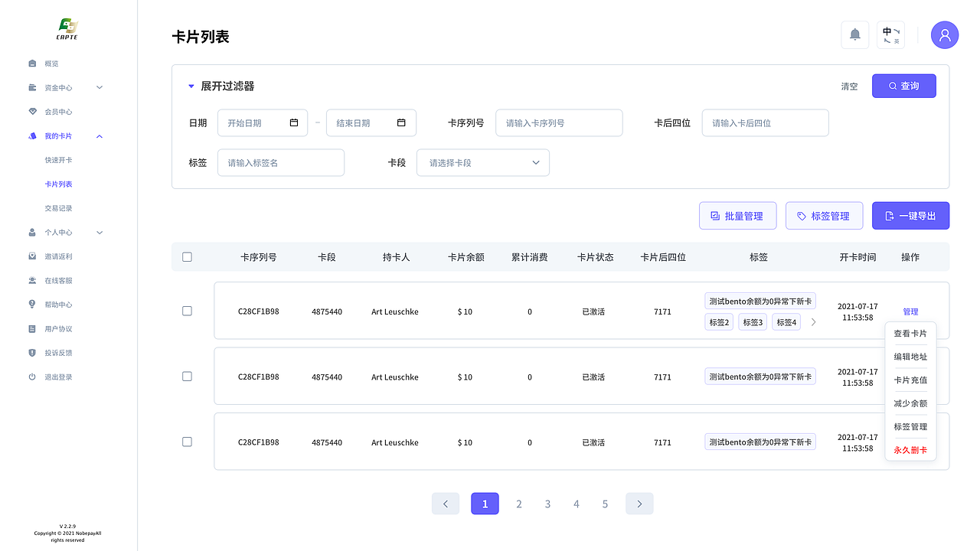Open the 请选择卡段 card segment dropdown

[482, 162]
